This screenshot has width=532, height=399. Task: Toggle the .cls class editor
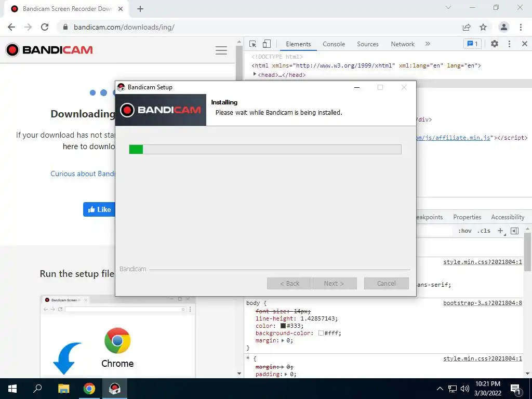[484, 231]
